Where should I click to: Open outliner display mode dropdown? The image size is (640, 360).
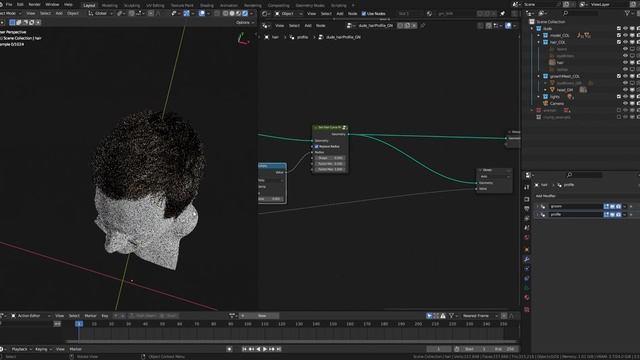tap(530, 13)
